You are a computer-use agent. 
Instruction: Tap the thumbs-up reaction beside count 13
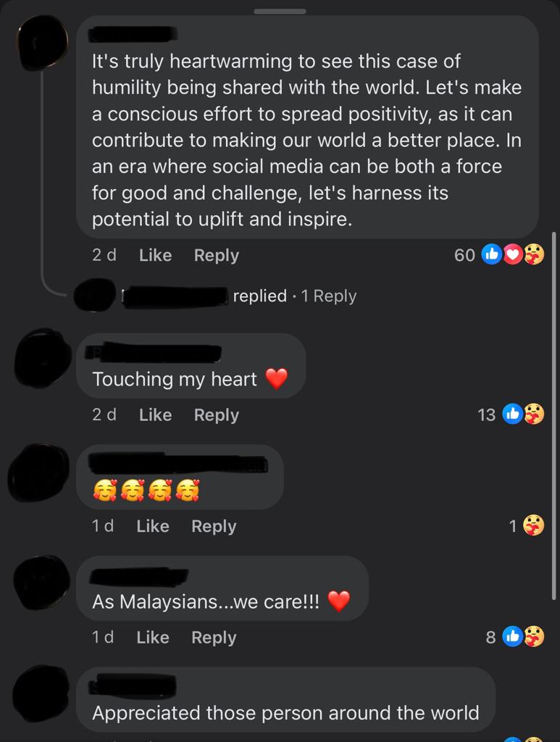click(x=513, y=414)
